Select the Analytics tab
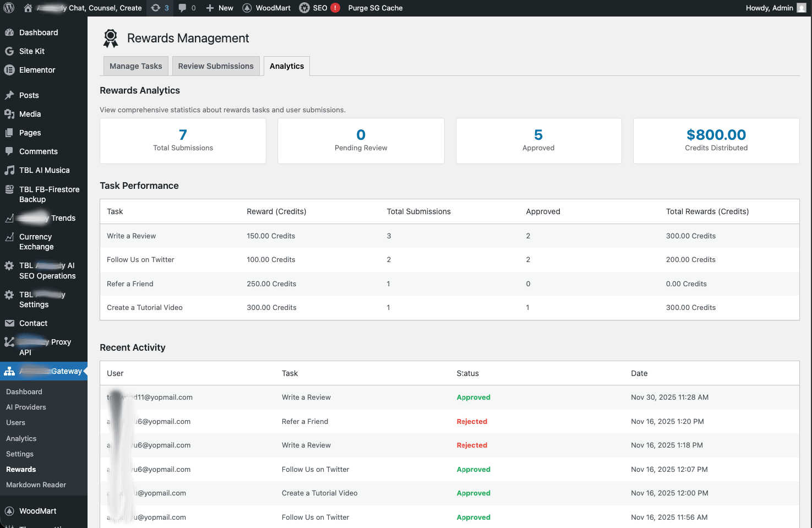The width and height of the screenshot is (812, 528). point(287,66)
